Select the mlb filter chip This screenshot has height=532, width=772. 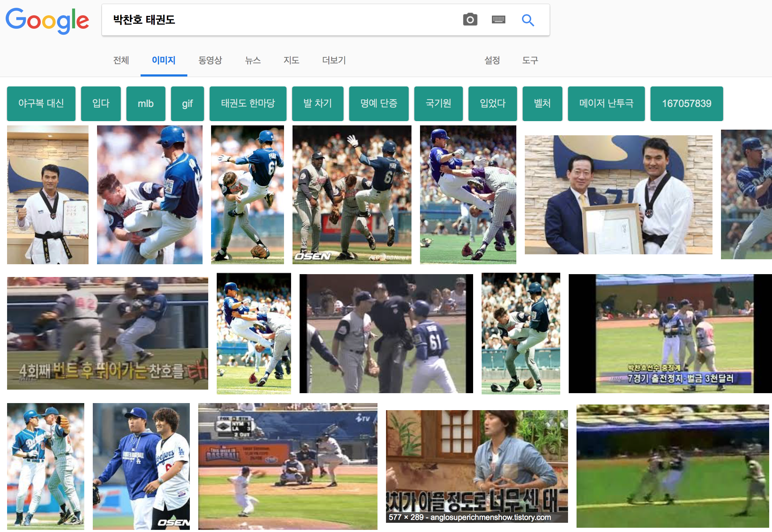(146, 103)
